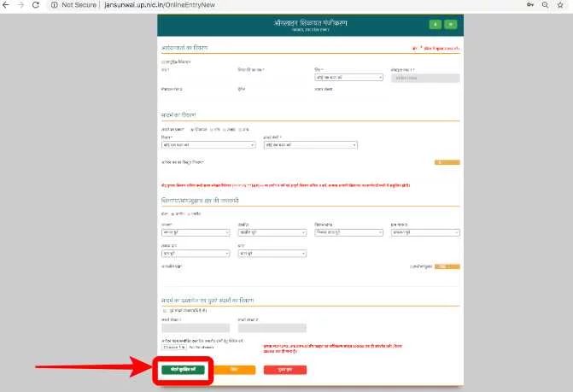
Task: Click the first green header icon button
Action: tap(436, 25)
